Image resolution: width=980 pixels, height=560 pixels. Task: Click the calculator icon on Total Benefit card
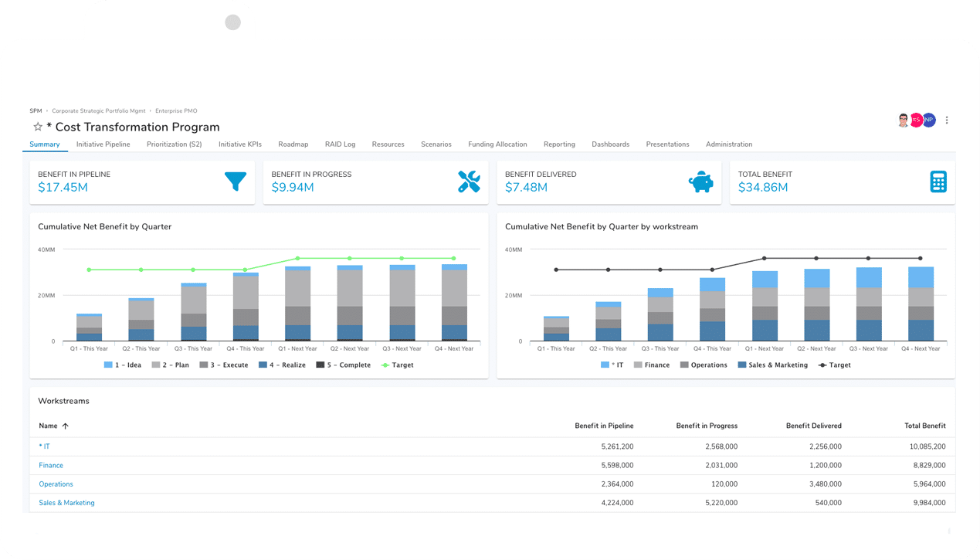[x=938, y=182]
